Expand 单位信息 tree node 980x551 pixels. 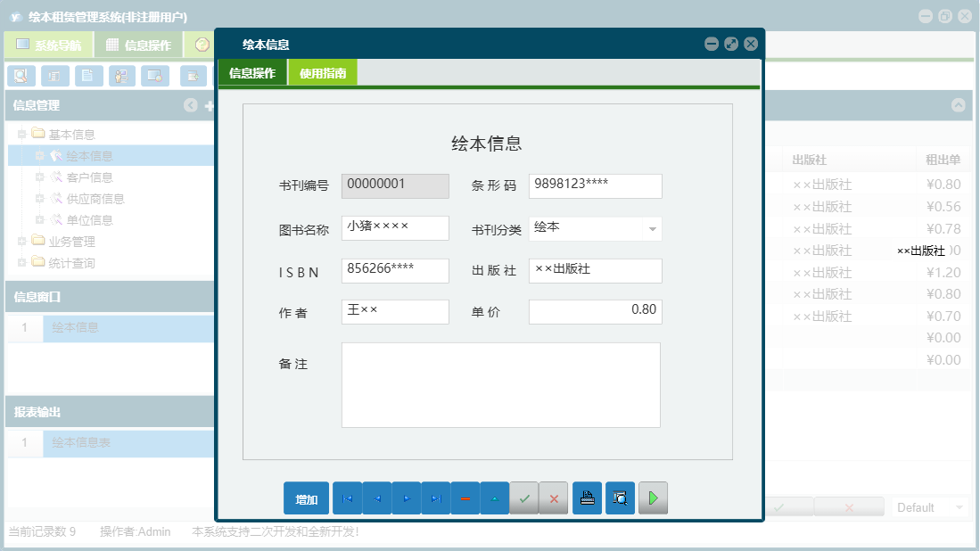click(x=39, y=220)
